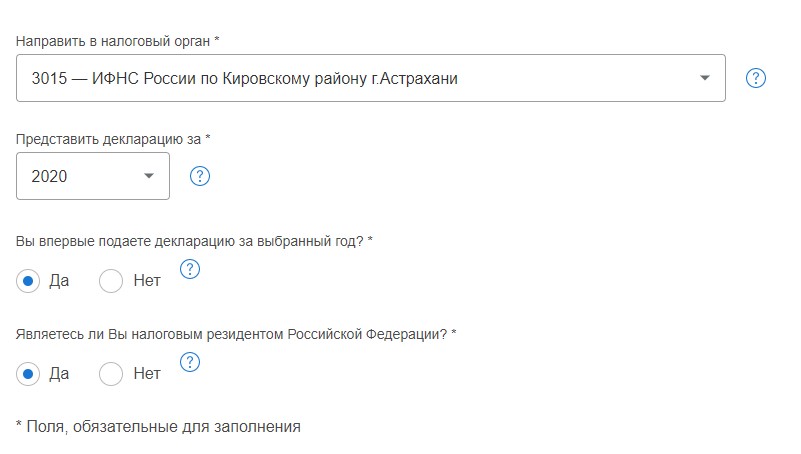Click the Да text label under first-time question
Viewport: 801px width, 454px height.
tap(59, 281)
